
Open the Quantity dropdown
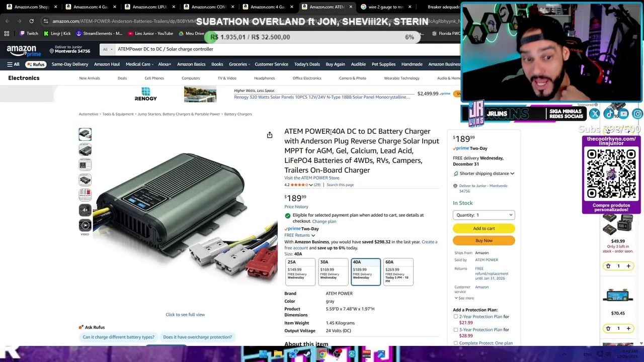pos(484,215)
